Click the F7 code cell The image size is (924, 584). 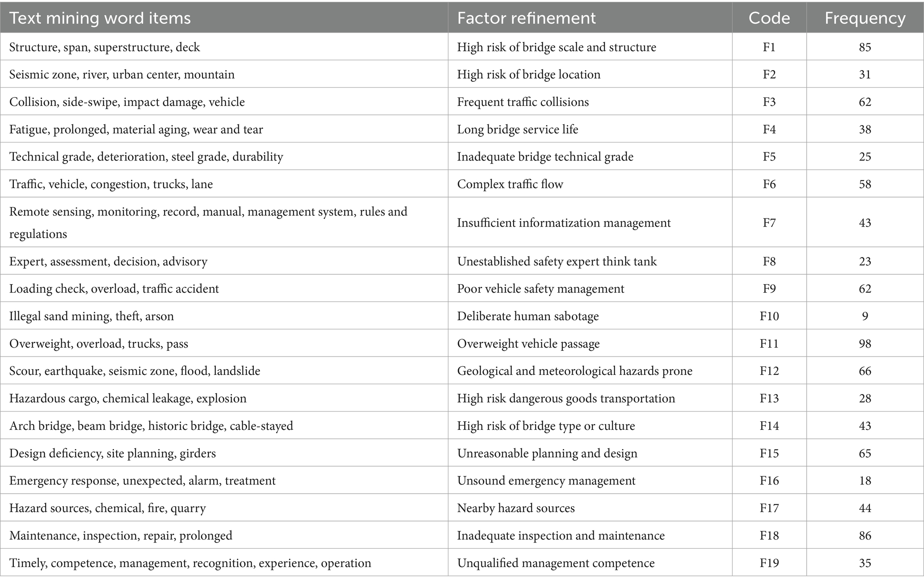click(769, 223)
